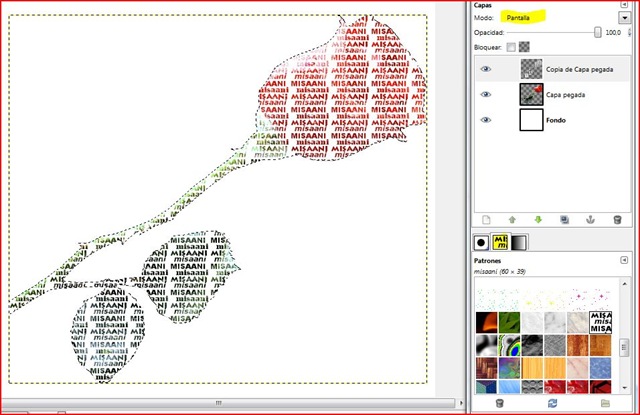Click the Opacidad slider handle
This screenshot has width=640, height=415.
598,32
